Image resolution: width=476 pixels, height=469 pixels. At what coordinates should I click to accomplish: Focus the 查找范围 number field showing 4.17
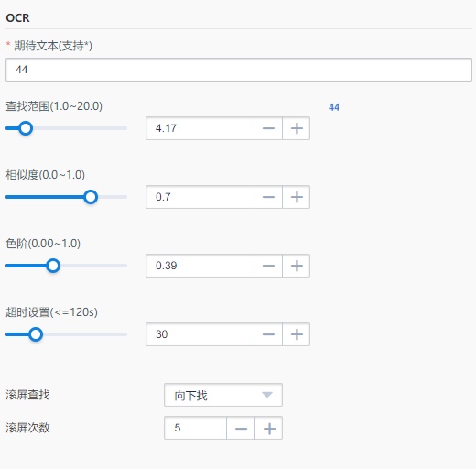pyautogui.click(x=200, y=128)
